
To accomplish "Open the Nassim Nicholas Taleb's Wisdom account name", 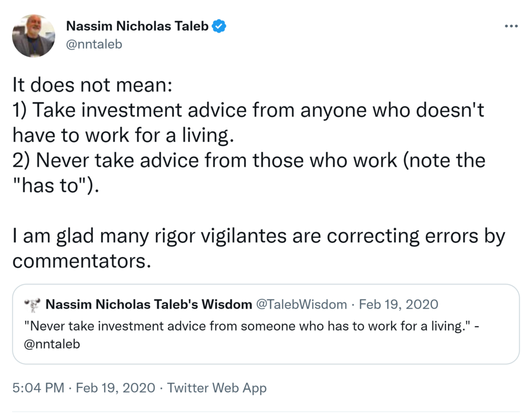I will click(149, 304).
